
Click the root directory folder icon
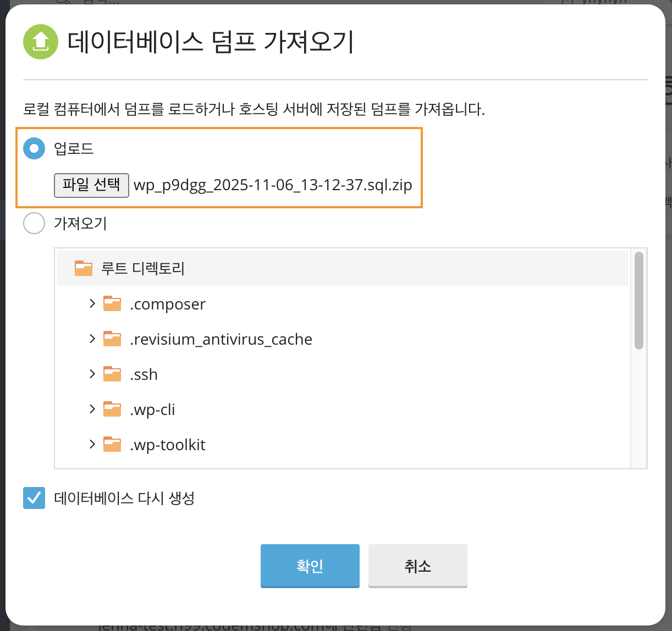84,268
